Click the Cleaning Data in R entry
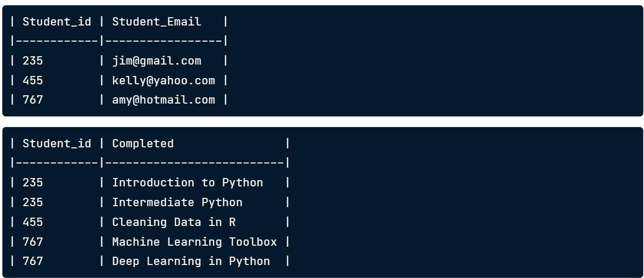Screen dimensions: 644x278 pyautogui.click(x=174, y=222)
